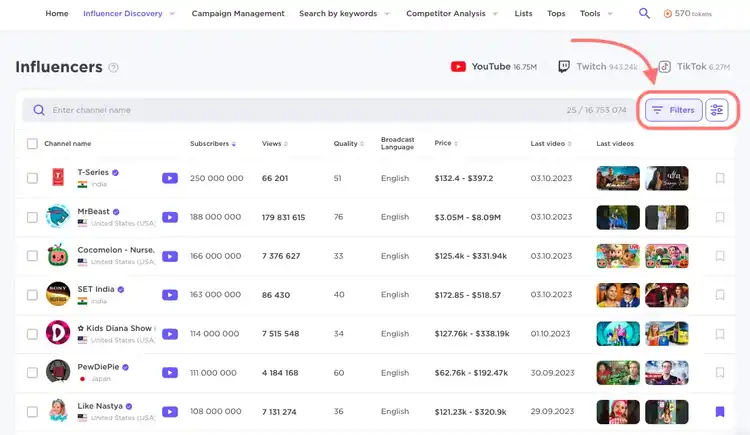Click MrBeast price $3.05M - $8.09M
The image size is (750, 435).
click(467, 217)
